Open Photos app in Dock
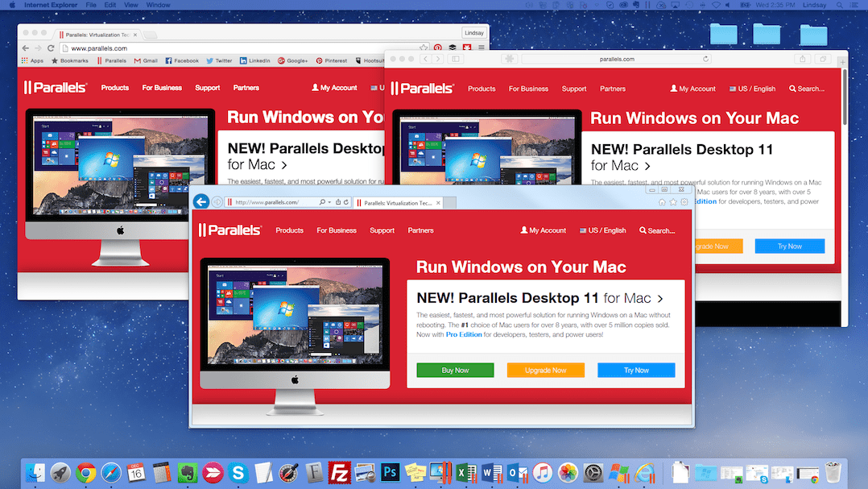This screenshot has height=489, width=868. pyautogui.click(x=568, y=472)
